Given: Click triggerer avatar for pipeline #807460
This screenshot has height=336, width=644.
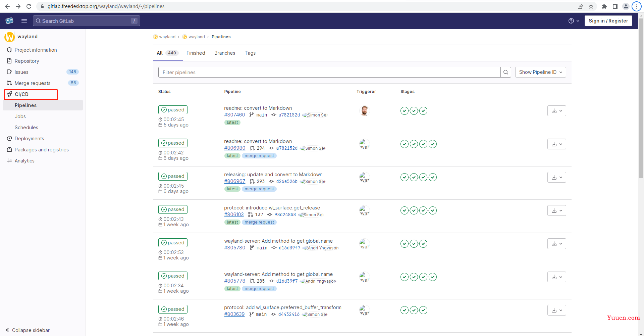Looking at the screenshot, I should (x=365, y=110).
